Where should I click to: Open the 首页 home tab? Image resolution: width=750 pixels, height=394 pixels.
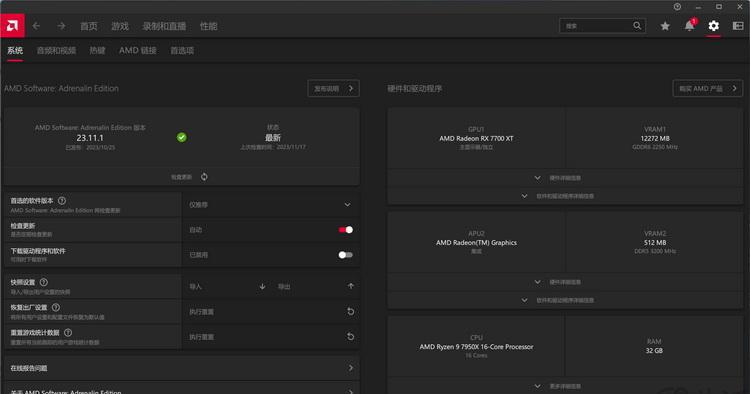pyautogui.click(x=88, y=26)
